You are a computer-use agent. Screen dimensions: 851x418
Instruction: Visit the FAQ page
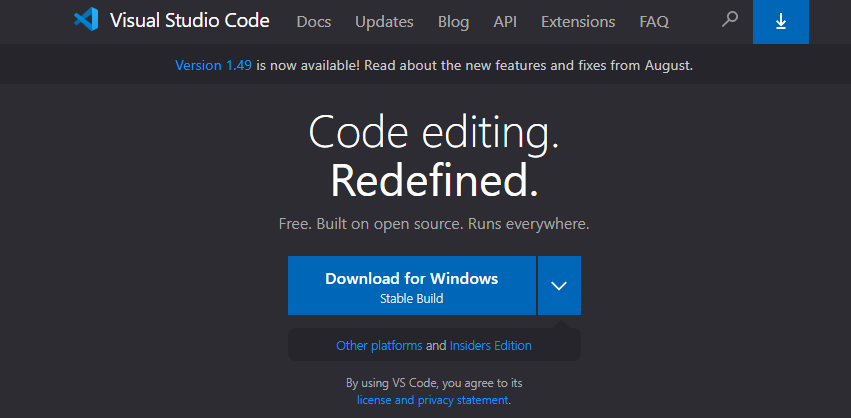[x=654, y=21]
